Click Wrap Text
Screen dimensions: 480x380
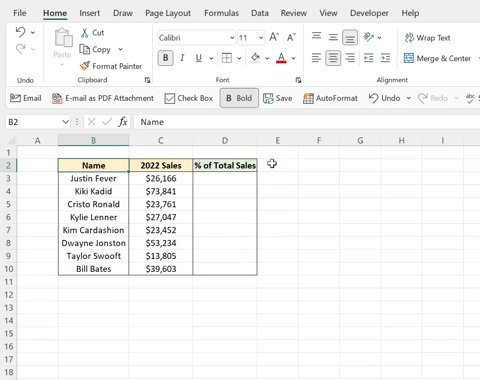428,38
